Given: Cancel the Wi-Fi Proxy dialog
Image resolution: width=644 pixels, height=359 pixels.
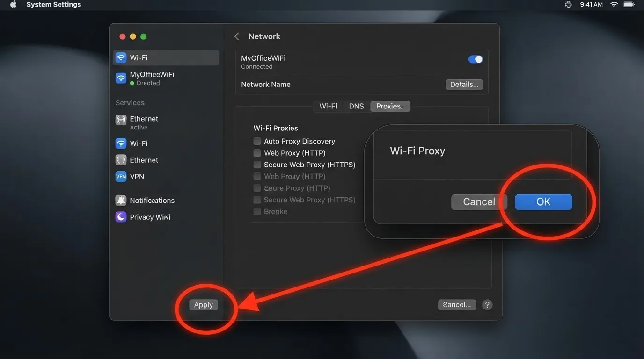Looking at the screenshot, I should click(x=479, y=202).
